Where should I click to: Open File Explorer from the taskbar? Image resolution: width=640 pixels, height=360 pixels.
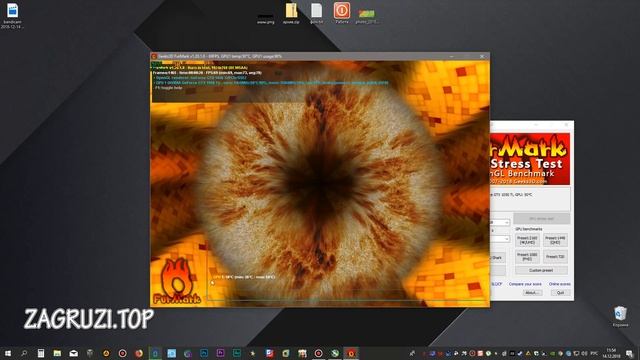(x=57, y=353)
